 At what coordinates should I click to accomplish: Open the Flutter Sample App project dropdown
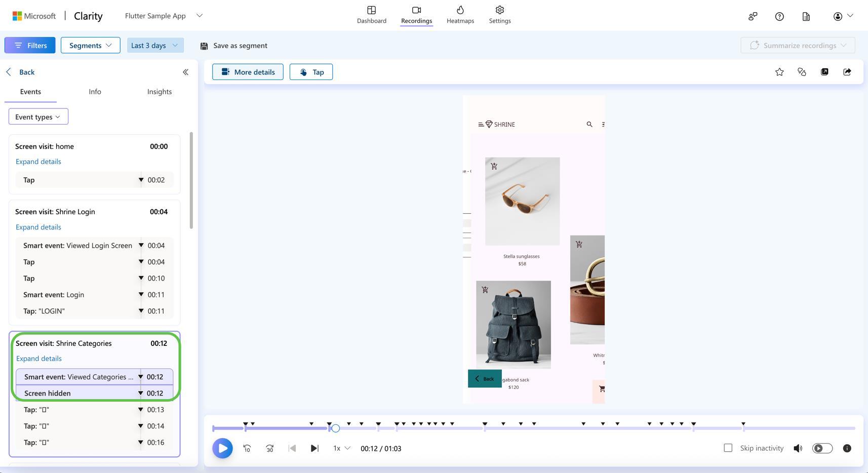click(x=164, y=16)
